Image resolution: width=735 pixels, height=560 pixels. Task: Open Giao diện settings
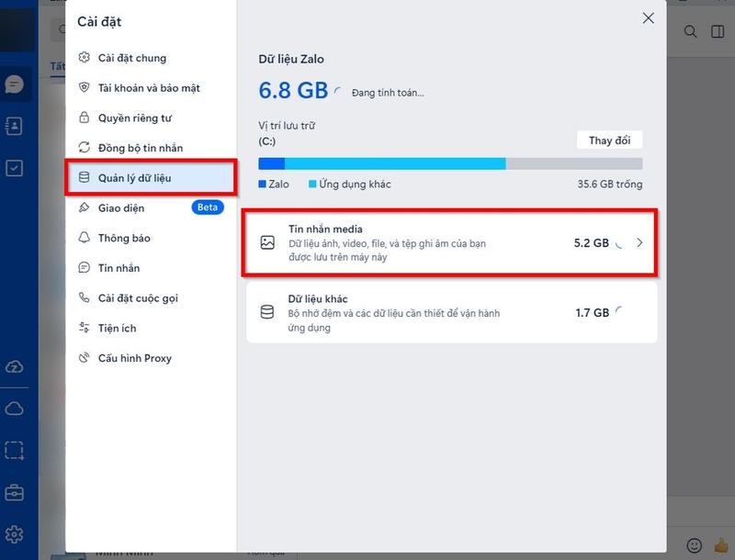pyautogui.click(x=151, y=207)
